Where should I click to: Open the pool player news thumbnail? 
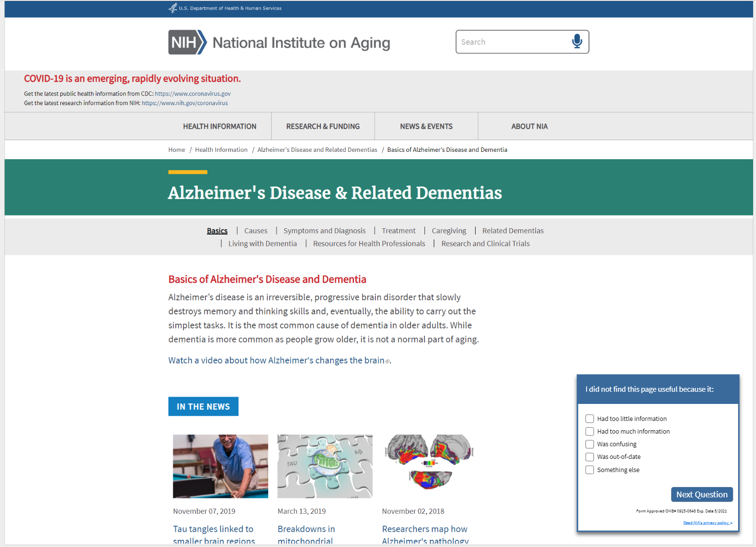click(221, 466)
